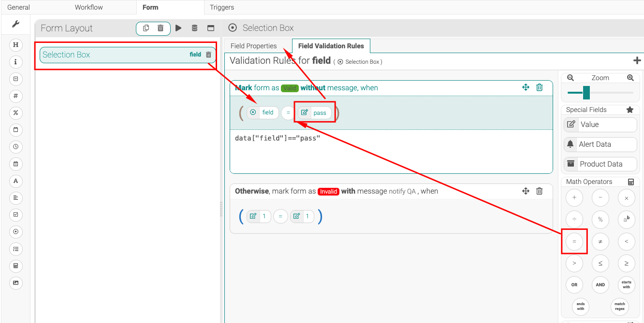Click the duplicate icon in Form Layout toolbar
Image resolution: width=644 pixels, height=323 pixels.
[146, 28]
